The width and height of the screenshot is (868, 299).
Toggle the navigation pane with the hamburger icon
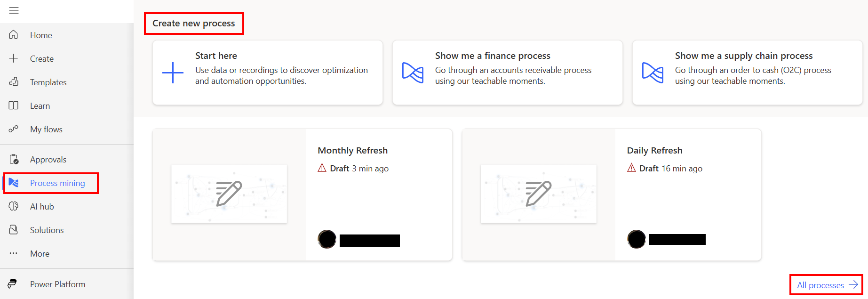14,10
